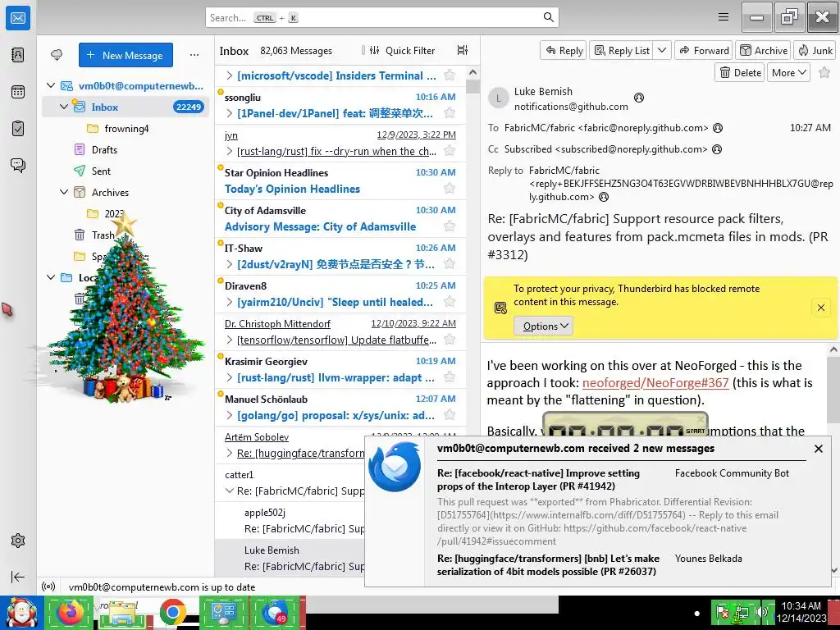Screen dimensions: 840x630
Task: Click message body scrollbar up arrow
Action: (x=833, y=349)
